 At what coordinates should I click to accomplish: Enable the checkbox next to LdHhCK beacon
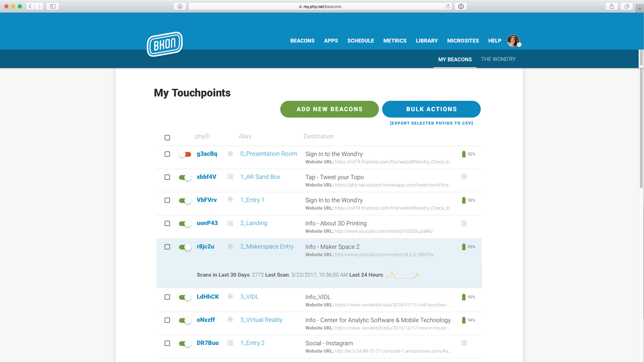click(x=167, y=297)
